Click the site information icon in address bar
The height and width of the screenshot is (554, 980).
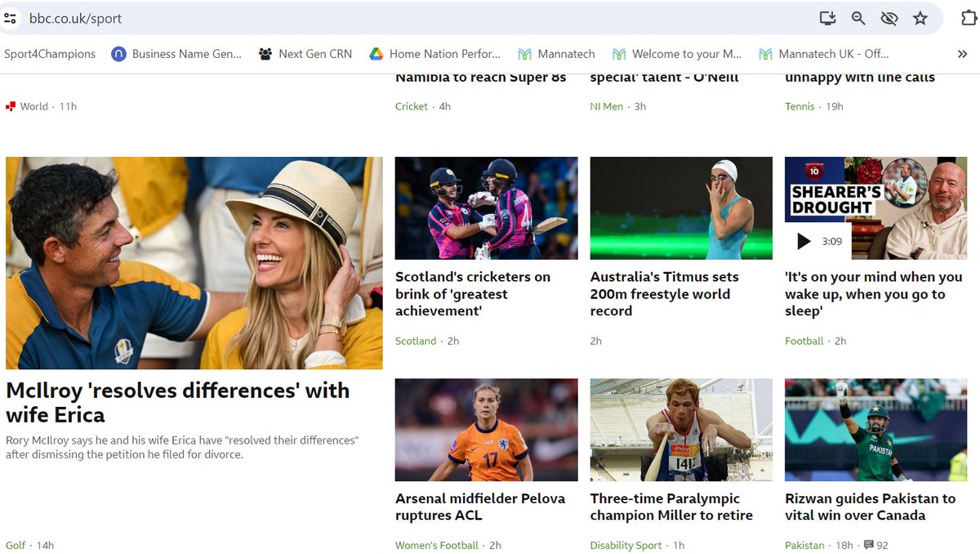coord(10,18)
